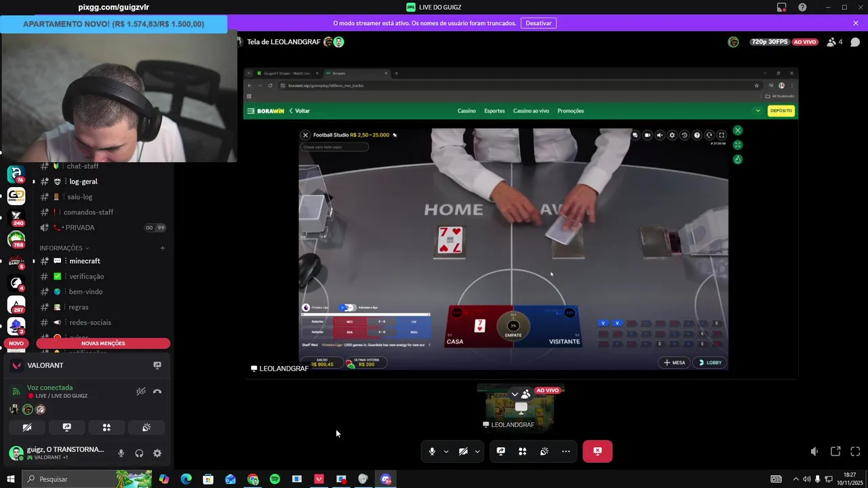Mute microphone in the stream control bar
868x488 pixels.
click(432, 451)
